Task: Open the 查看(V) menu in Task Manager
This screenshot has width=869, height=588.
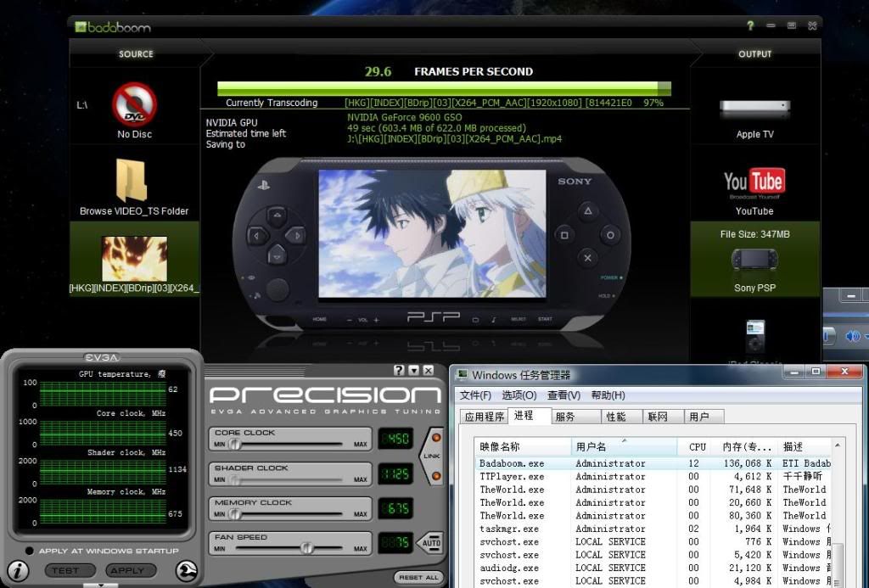Action: [x=563, y=395]
